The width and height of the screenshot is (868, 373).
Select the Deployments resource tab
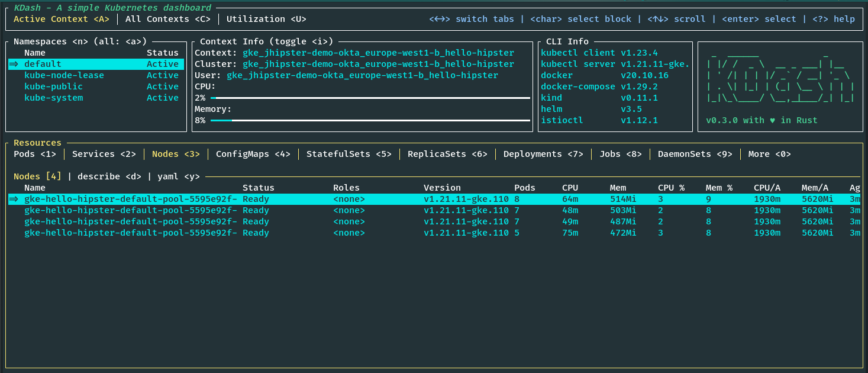(543, 154)
